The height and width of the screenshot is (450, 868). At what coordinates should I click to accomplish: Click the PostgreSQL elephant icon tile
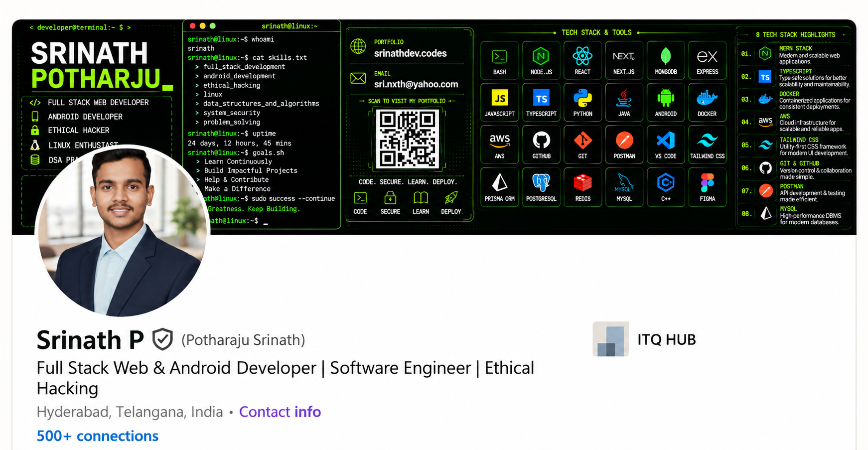click(541, 187)
